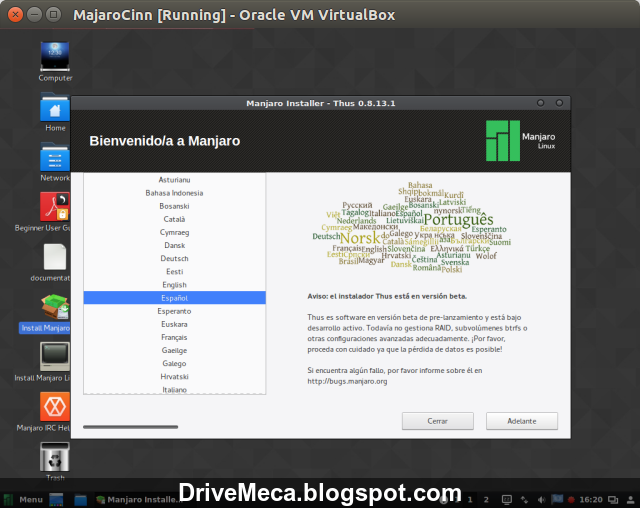Open the clock showing 16:20
This screenshot has height=508, width=640.
[x=591, y=499]
